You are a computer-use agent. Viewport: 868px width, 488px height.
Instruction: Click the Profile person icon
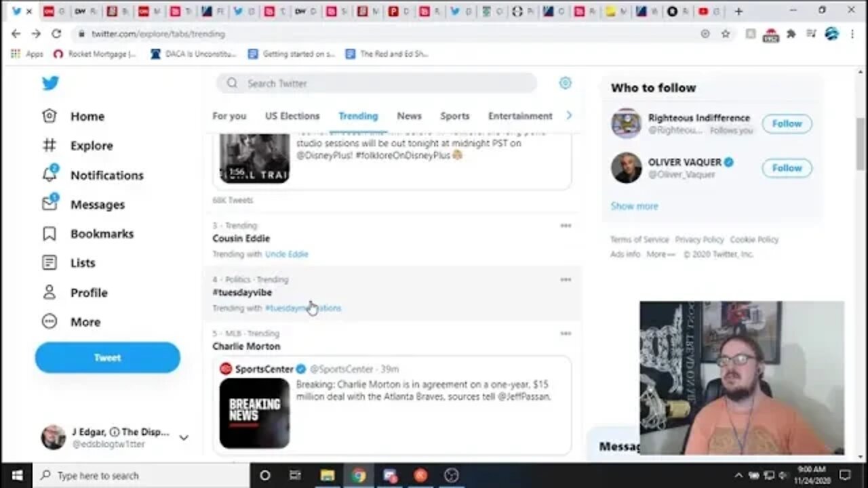[x=50, y=292]
